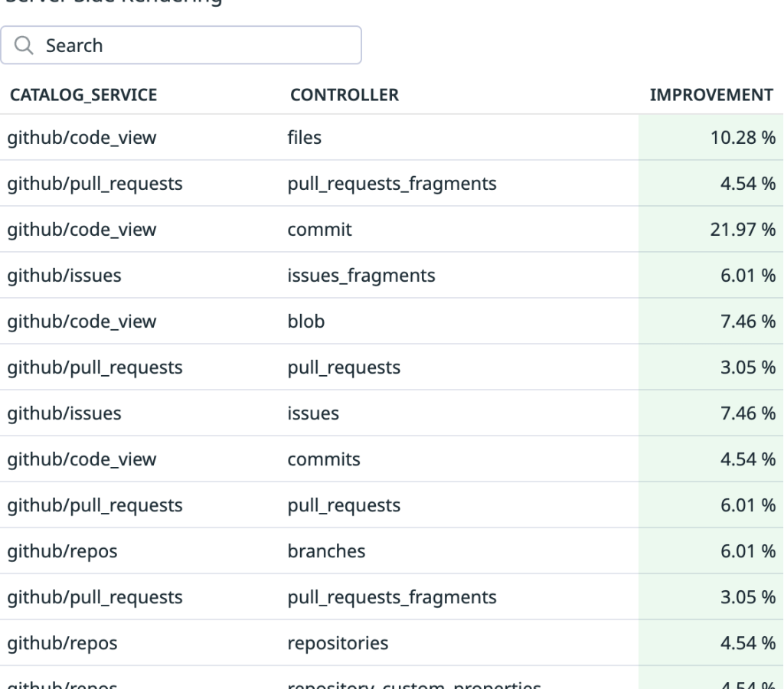Image resolution: width=784 pixels, height=689 pixels.
Task: Select 3.05 % beside the pull_requests_fragments controller
Action: click(748, 597)
